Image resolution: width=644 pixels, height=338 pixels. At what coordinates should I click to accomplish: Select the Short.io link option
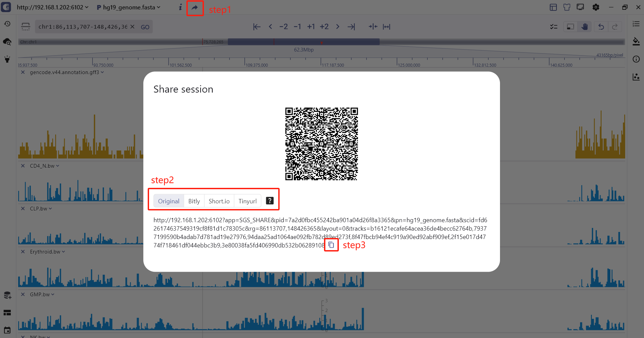[219, 201]
